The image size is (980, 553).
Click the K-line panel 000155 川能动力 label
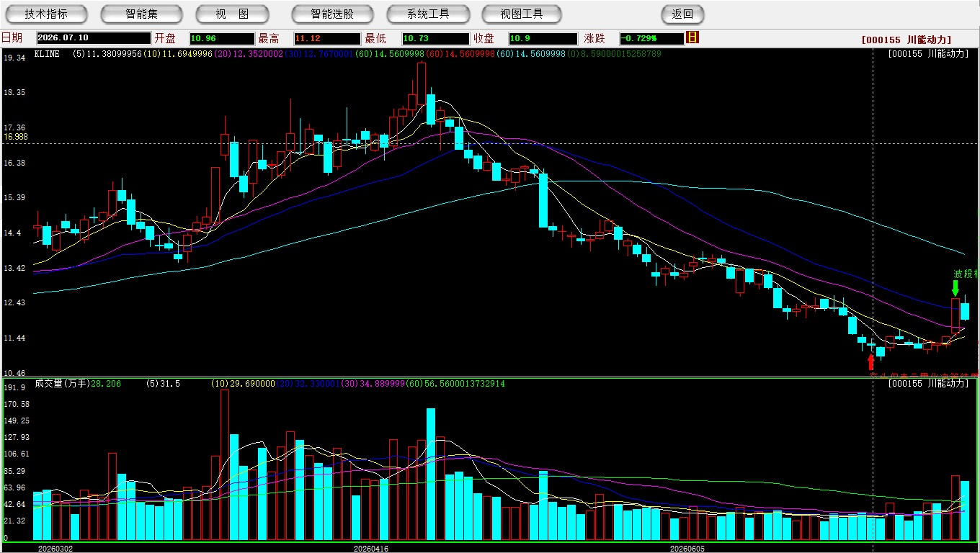coord(929,53)
